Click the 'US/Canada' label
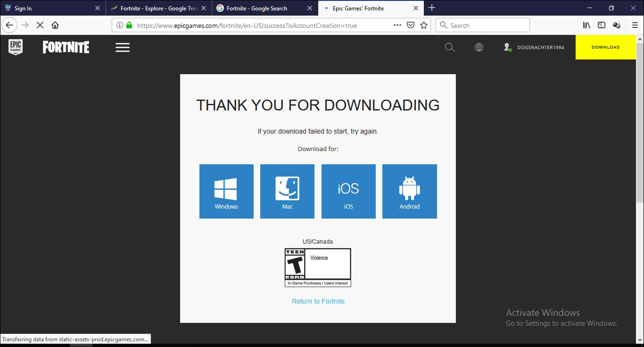This screenshot has height=347, width=644. click(x=318, y=241)
